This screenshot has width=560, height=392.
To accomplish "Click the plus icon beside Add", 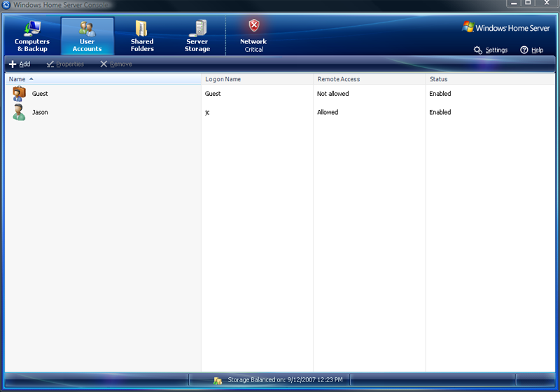I will click(x=13, y=64).
